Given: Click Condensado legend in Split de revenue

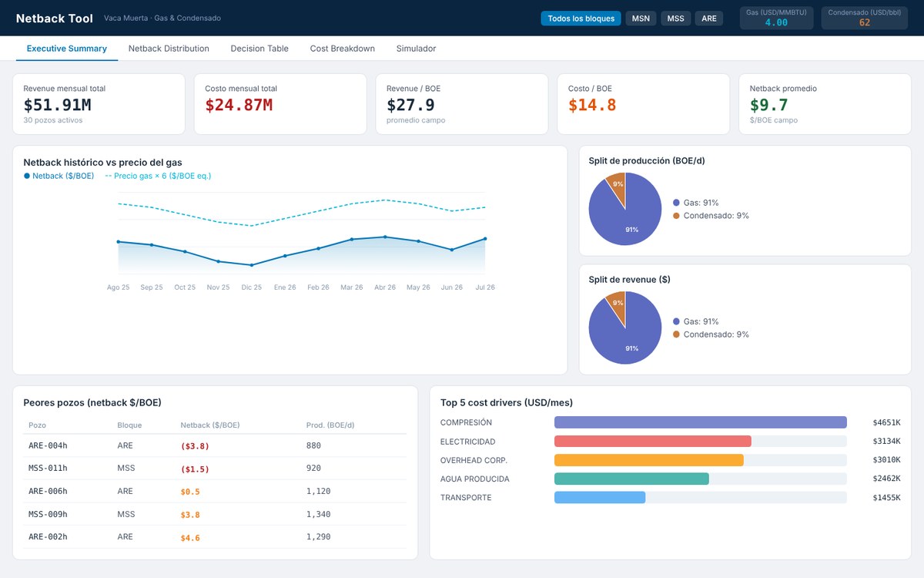Looking at the screenshot, I should 711,334.
